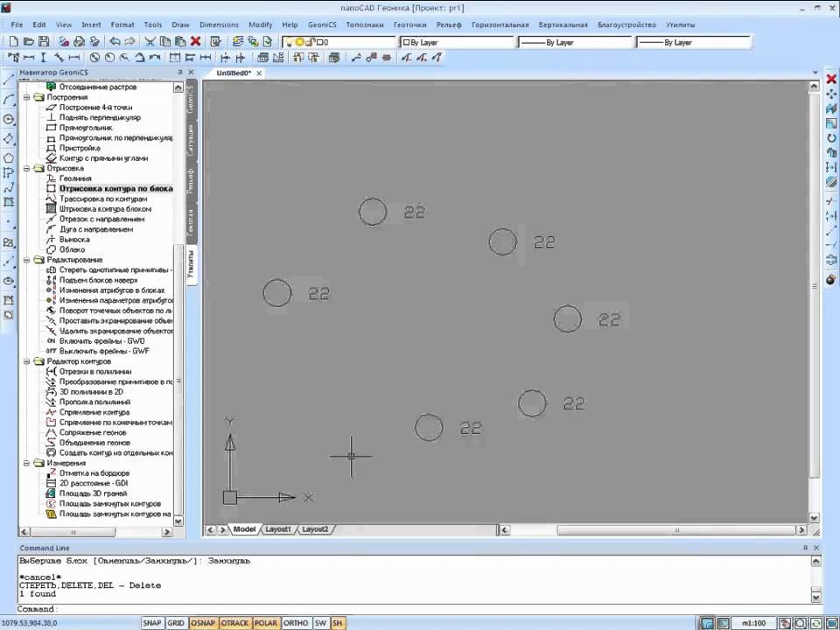
Task: Redo the last undone action
Action: pos(129,41)
